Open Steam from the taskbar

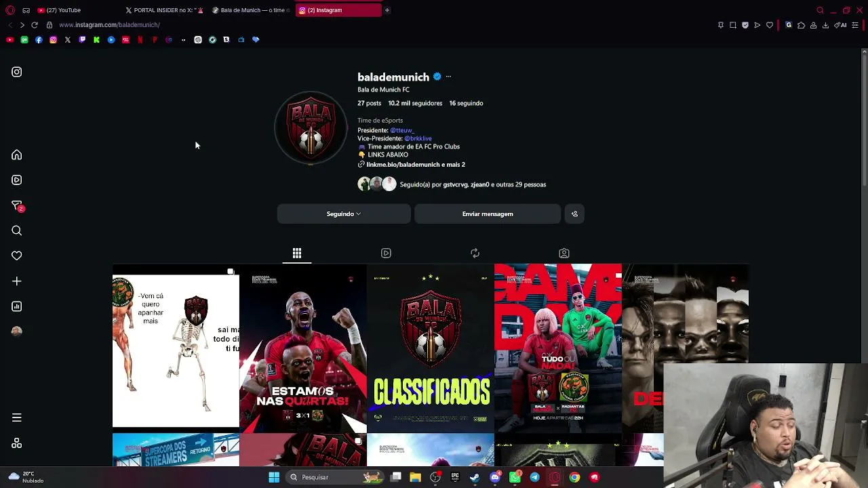point(475,477)
